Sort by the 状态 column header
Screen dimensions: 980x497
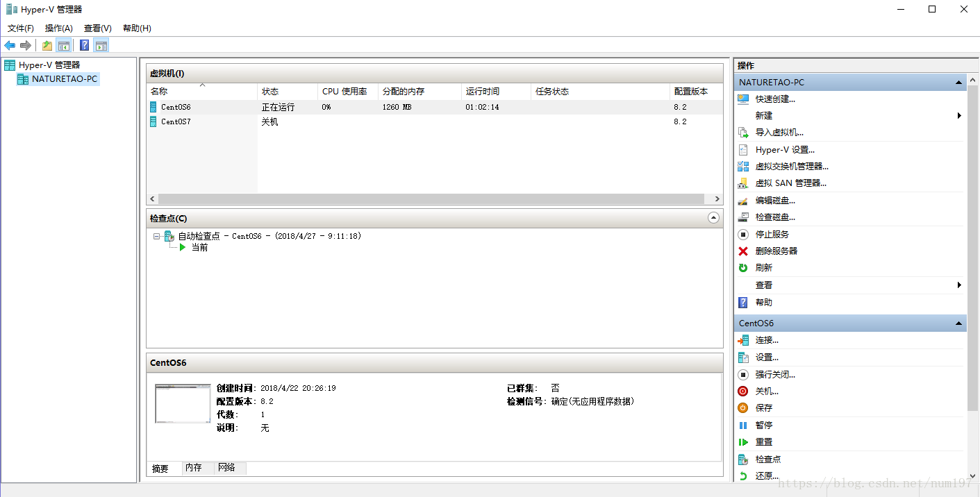288,92
